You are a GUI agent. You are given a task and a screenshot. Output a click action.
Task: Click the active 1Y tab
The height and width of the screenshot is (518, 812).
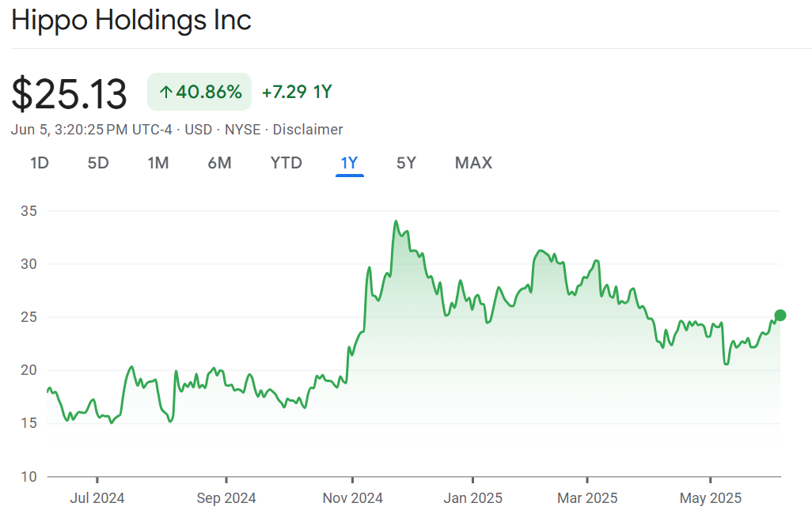click(x=349, y=163)
